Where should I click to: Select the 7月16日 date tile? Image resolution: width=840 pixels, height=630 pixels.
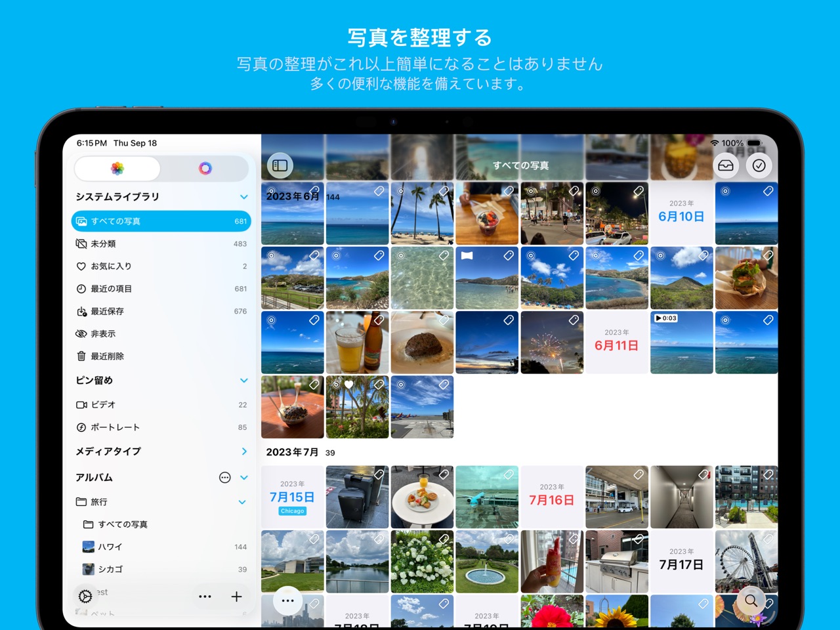[551, 497]
